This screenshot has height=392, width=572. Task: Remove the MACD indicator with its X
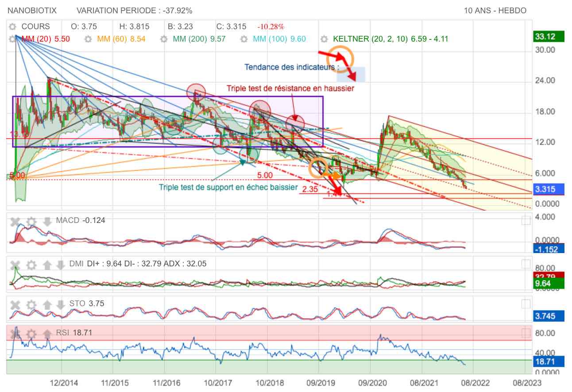(x=15, y=221)
